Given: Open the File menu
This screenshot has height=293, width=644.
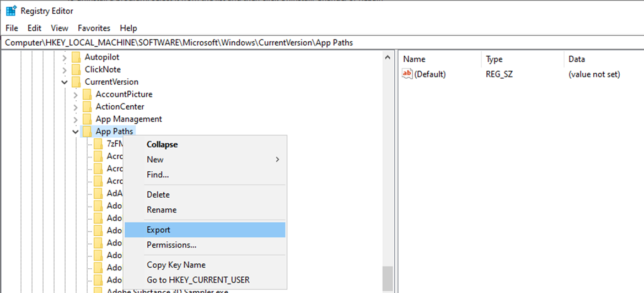Looking at the screenshot, I should pos(12,28).
